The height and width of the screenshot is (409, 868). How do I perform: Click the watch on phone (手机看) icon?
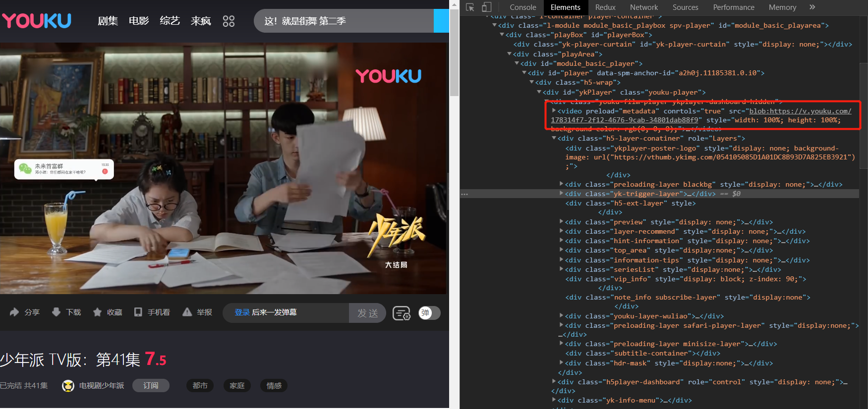[x=138, y=312]
